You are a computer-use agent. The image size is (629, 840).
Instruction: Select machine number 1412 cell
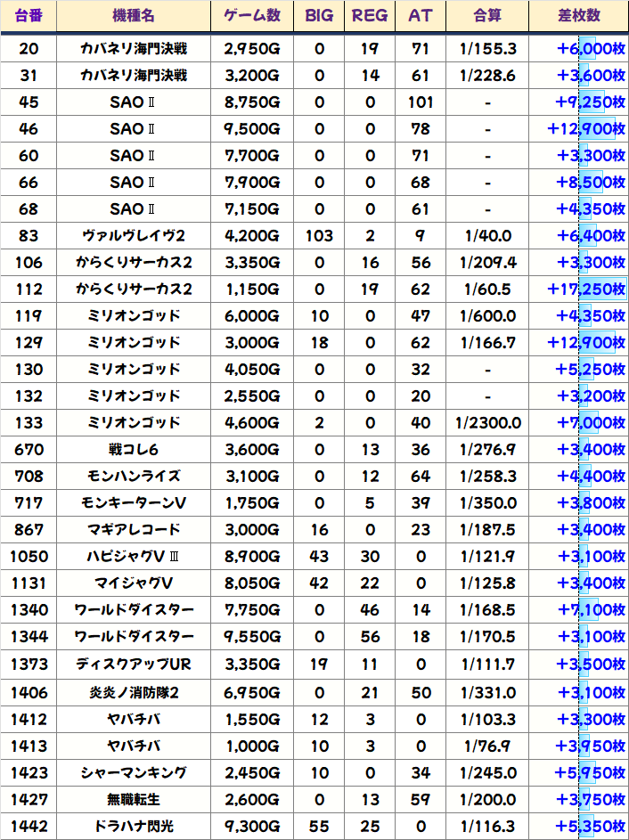[29, 720]
